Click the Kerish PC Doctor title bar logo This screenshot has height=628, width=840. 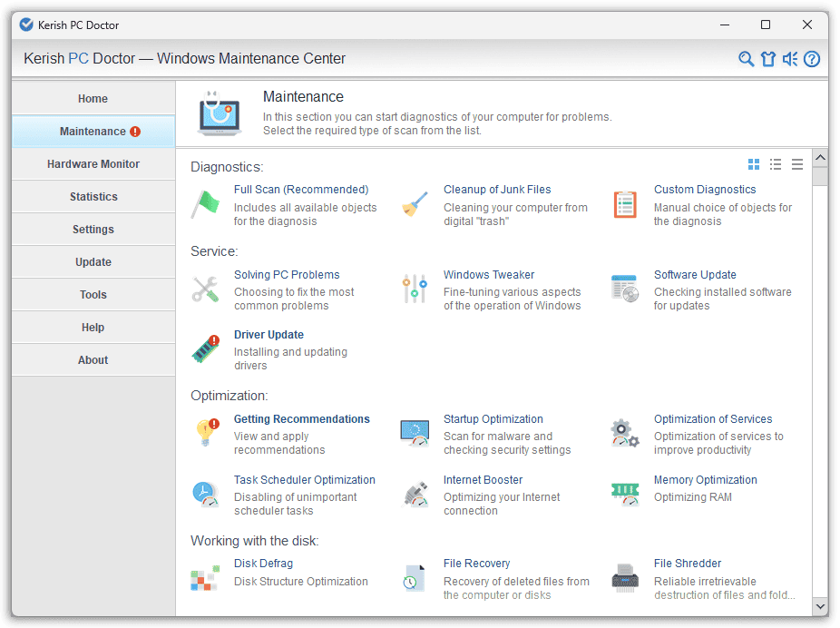click(25, 25)
